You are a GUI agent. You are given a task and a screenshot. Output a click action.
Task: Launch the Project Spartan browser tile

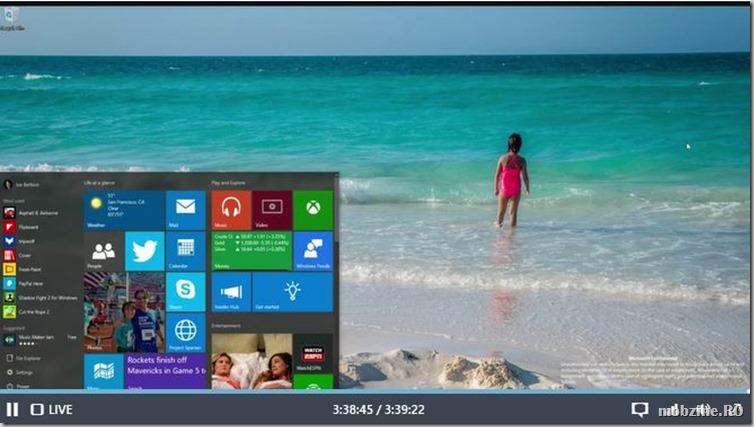(186, 333)
